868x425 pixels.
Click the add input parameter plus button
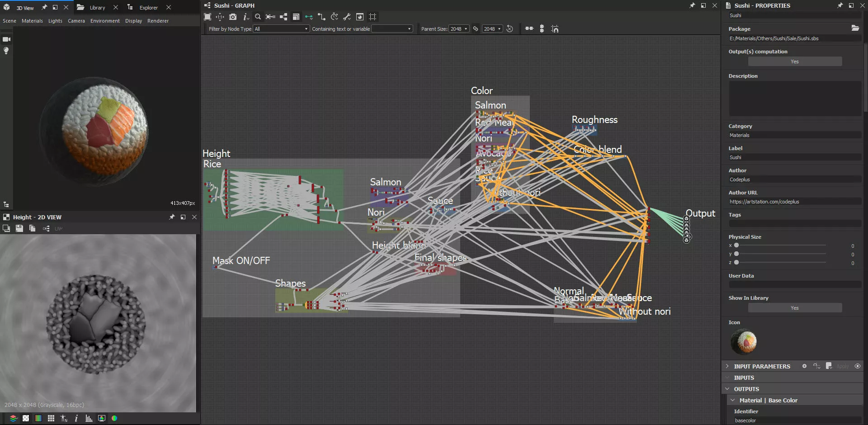pyautogui.click(x=804, y=366)
